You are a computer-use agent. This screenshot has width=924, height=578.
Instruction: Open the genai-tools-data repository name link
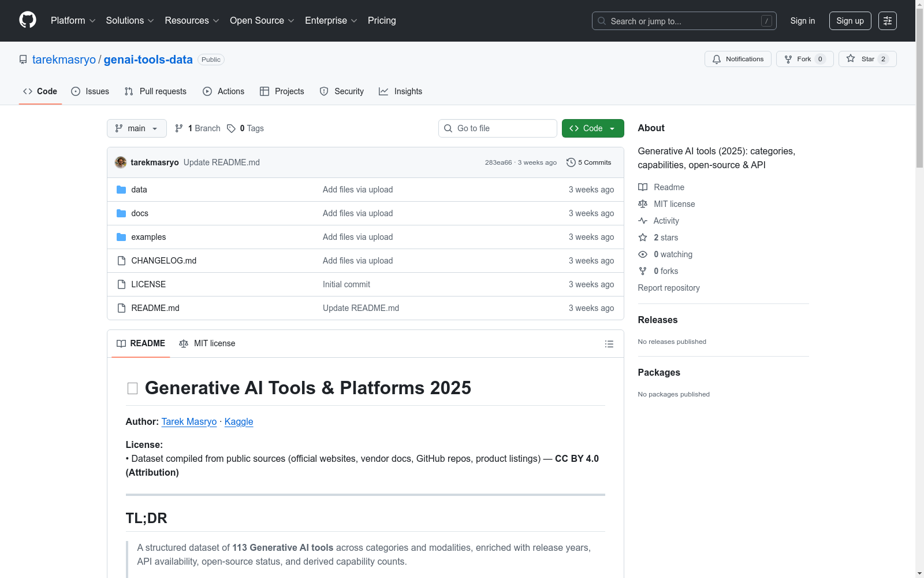click(148, 60)
